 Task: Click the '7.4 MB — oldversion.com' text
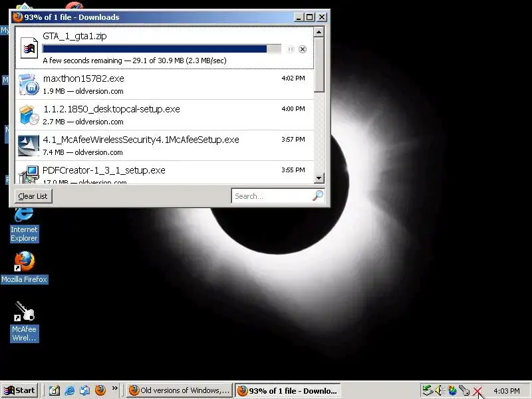(82, 152)
